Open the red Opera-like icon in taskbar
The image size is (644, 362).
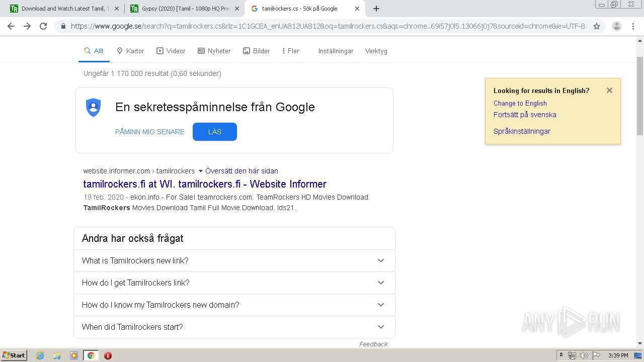pos(108,355)
